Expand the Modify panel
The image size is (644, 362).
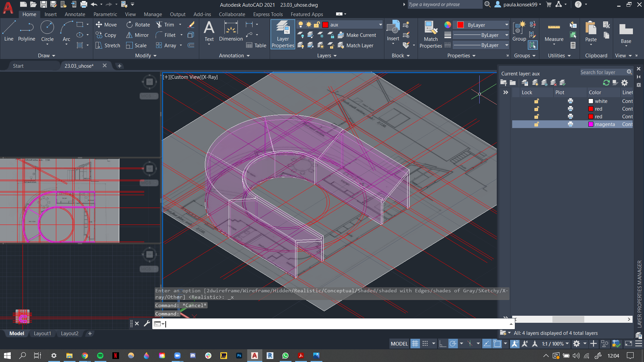(x=146, y=56)
